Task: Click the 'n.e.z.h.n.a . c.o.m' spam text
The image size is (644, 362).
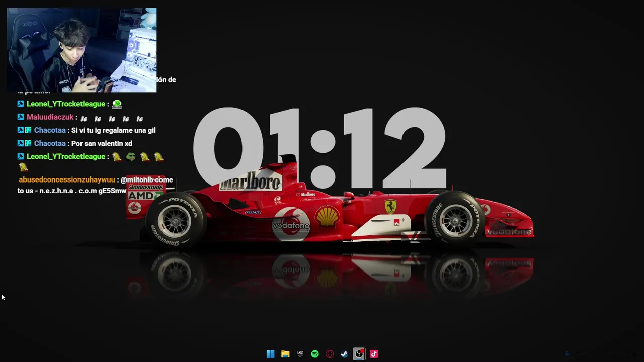Action: [x=68, y=191]
